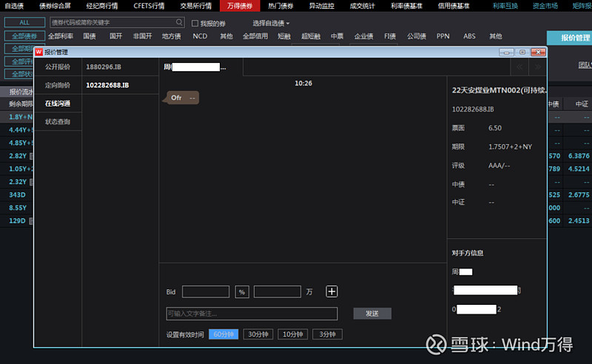Screen dimensions: 592x364
Task: Click the % unit button beside Bid
Action: 242,292
